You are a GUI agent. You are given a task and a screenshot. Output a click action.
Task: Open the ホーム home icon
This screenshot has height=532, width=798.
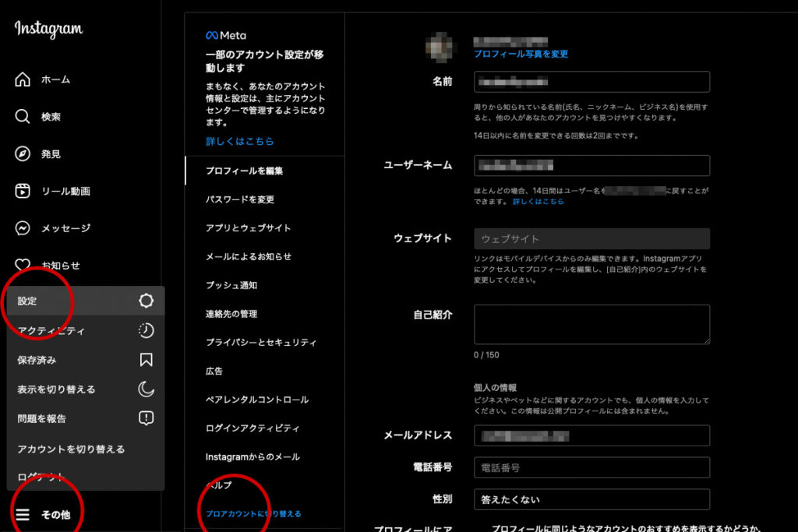(x=23, y=79)
